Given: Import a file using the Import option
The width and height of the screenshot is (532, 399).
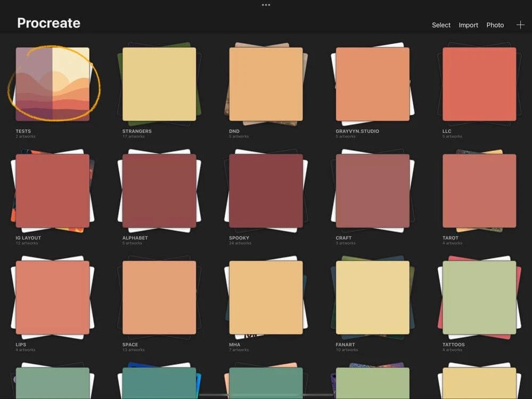Looking at the screenshot, I should pos(468,25).
